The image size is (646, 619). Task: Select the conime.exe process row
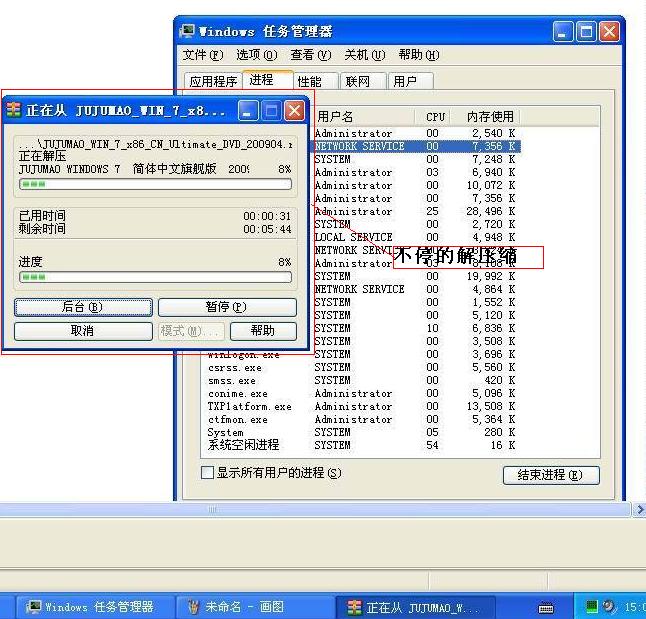coord(361,394)
